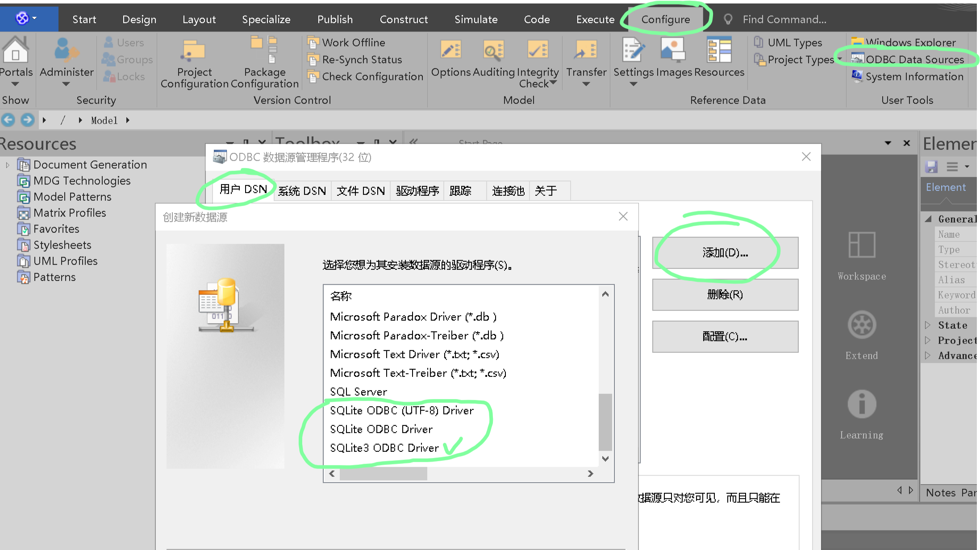Switch to the Simulate ribbon tab
This screenshot has height=550, width=980.
(476, 19)
